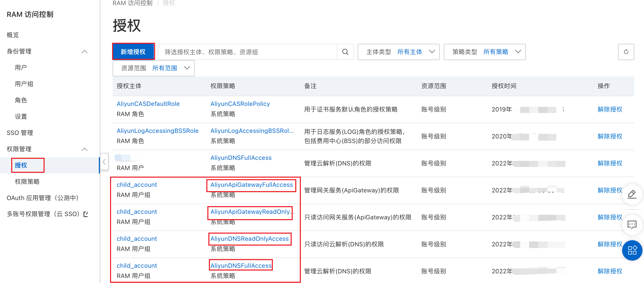Open the floating edit pencil icon
Image resolution: width=644 pixels, height=283 pixels.
click(632, 194)
